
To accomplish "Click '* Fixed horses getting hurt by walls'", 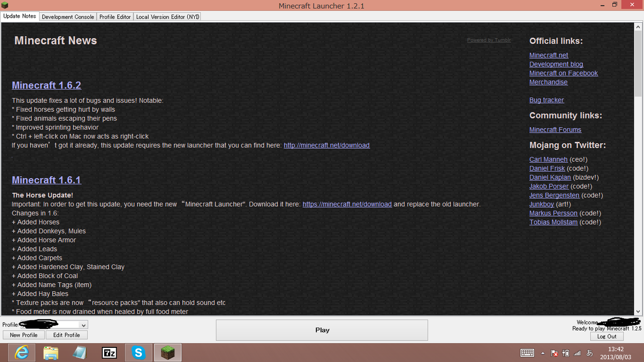I will [63, 110].
